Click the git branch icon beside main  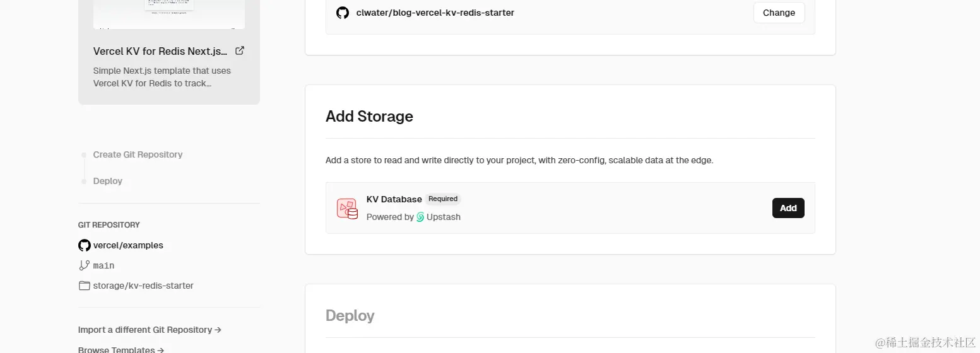(84, 265)
